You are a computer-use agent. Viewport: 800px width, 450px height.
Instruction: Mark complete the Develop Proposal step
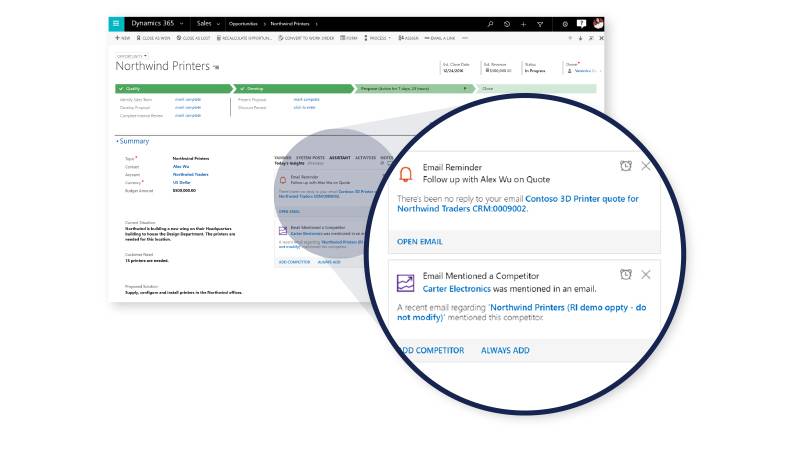(188, 108)
